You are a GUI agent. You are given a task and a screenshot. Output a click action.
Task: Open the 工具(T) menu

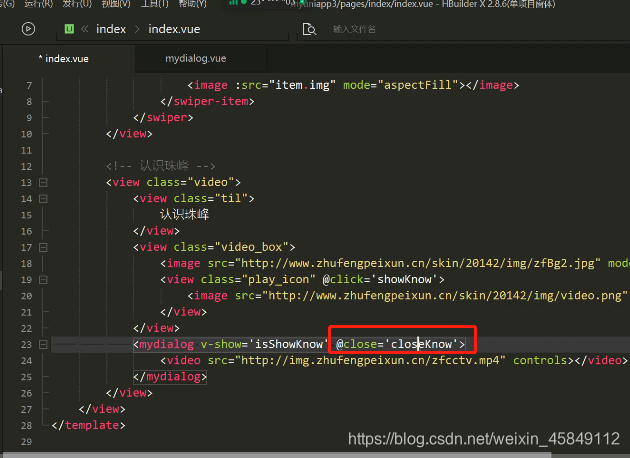(x=154, y=4)
